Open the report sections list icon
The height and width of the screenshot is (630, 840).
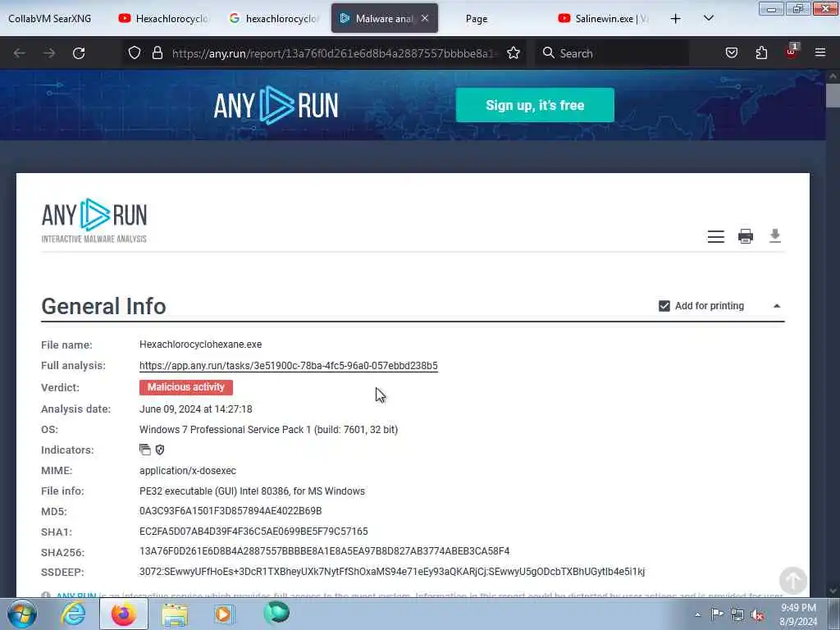click(x=715, y=236)
